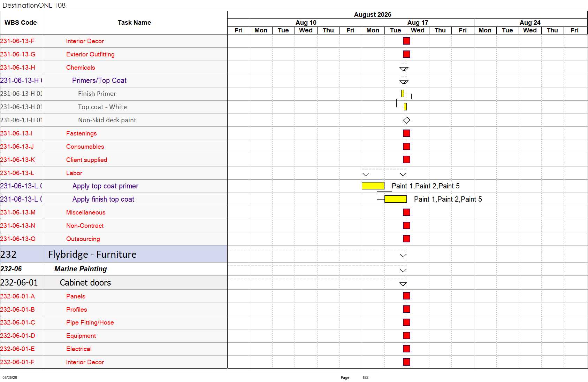Select task name Outsourcing
Screen dimensions: 588x382
83,239
